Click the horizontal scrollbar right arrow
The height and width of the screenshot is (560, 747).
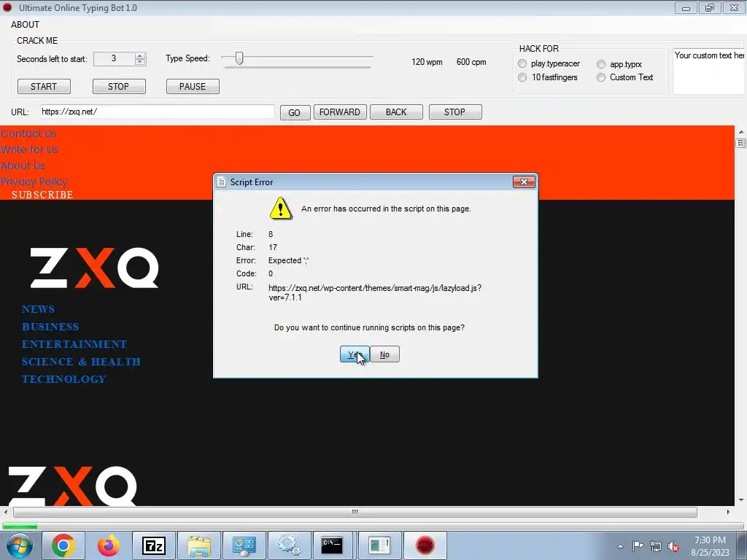tap(728, 512)
